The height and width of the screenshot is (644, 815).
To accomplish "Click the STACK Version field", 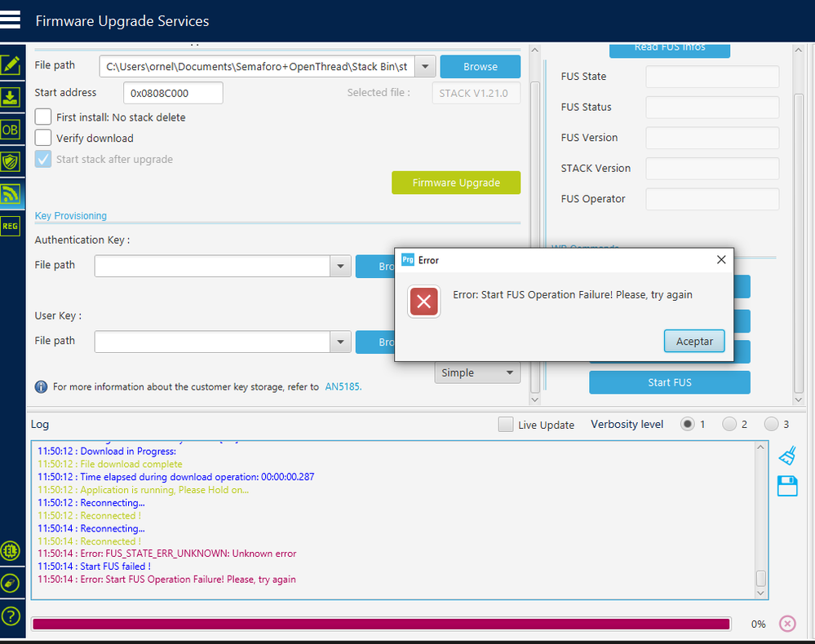I will click(x=712, y=168).
